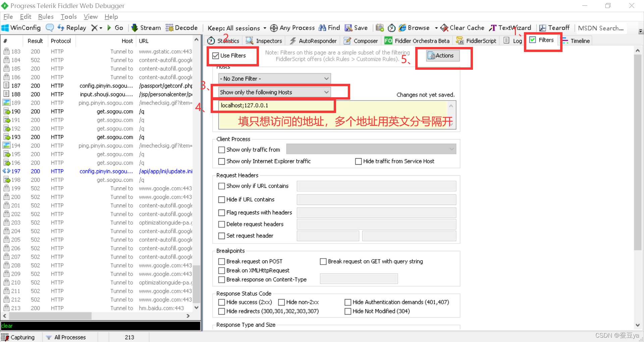Switch to the Log tab

pyautogui.click(x=513, y=41)
